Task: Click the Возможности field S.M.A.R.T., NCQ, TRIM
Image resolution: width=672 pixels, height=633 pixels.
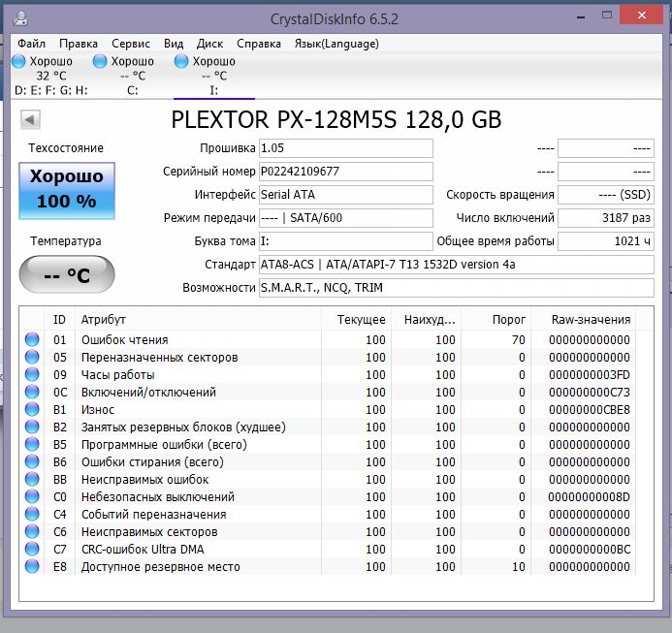Action: pyautogui.click(x=457, y=288)
